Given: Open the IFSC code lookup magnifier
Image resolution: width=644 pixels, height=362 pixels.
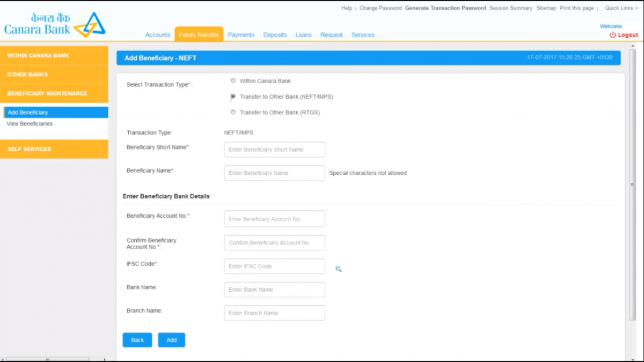Looking at the screenshot, I should (x=338, y=269).
